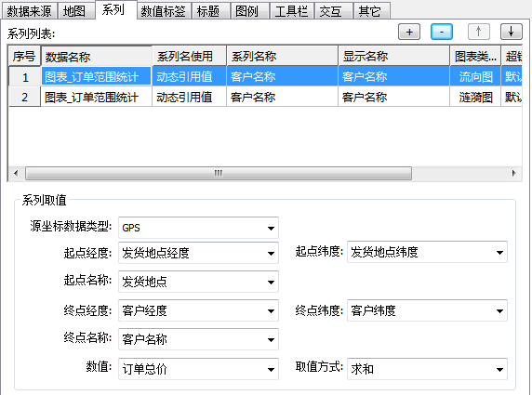Move series up with arrow button
The image size is (532, 395).
pyautogui.click(x=479, y=32)
